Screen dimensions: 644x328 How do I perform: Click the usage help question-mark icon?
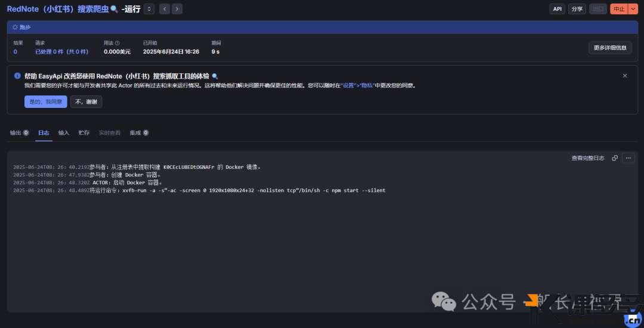pyautogui.click(x=117, y=43)
